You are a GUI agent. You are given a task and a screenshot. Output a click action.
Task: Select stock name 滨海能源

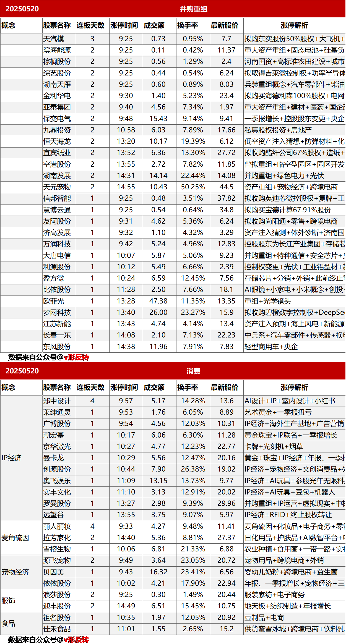click(57, 50)
